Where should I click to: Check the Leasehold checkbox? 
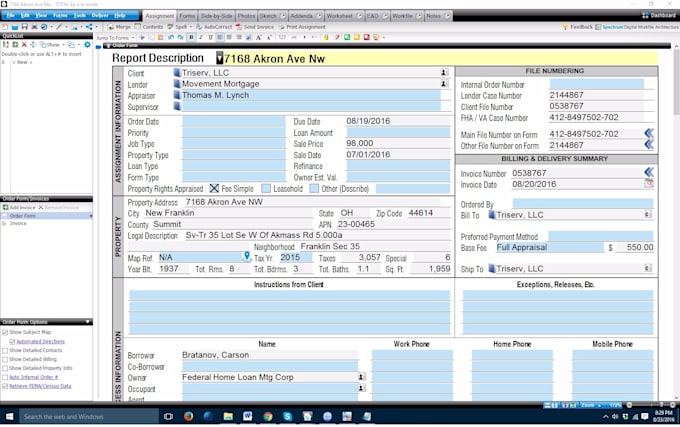[266, 189]
